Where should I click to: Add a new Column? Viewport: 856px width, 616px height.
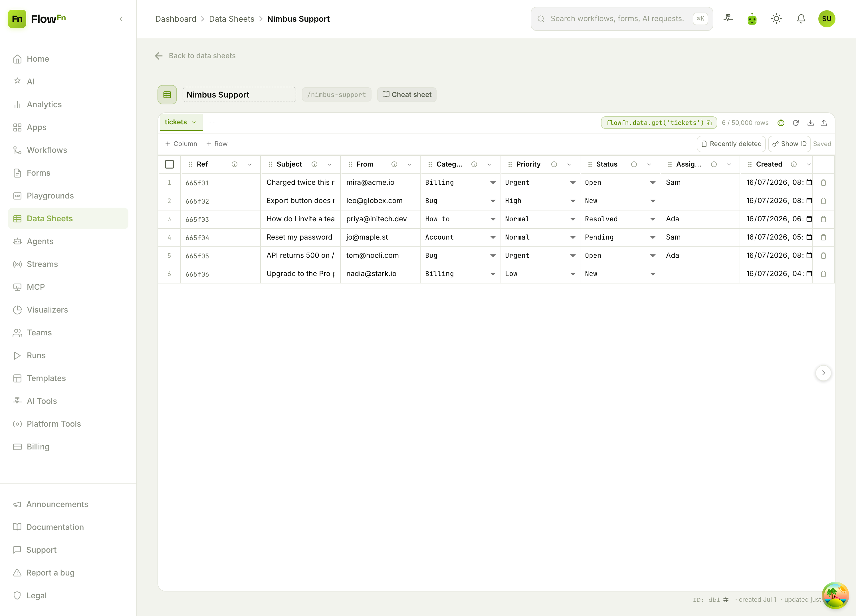tap(181, 144)
